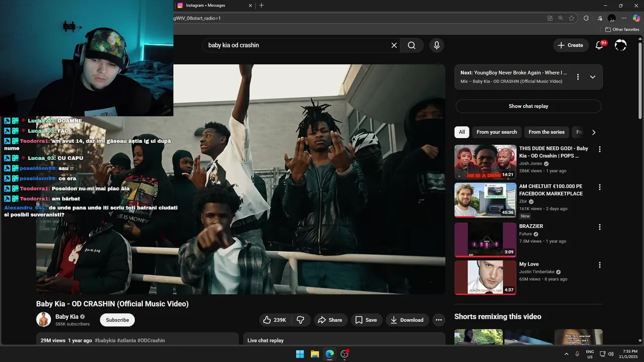Screen dimensions: 644x362
Task: Close the Instagram Messages tab
Action: [x=251, y=6]
